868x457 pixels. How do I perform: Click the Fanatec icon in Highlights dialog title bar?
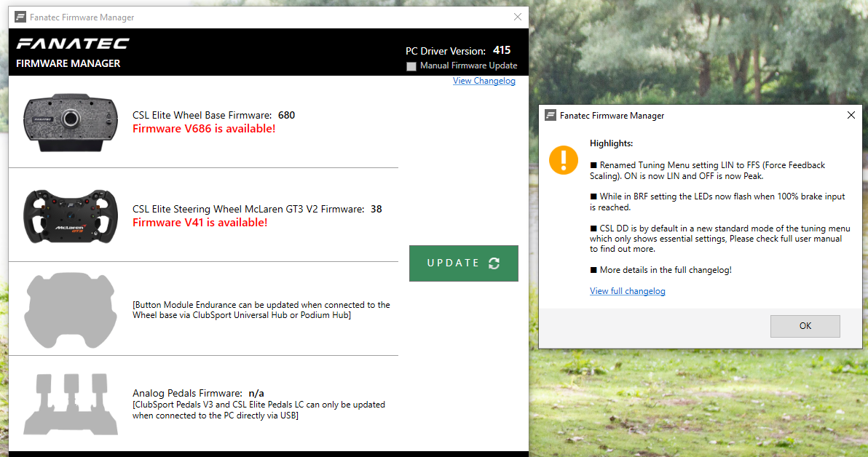click(551, 115)
